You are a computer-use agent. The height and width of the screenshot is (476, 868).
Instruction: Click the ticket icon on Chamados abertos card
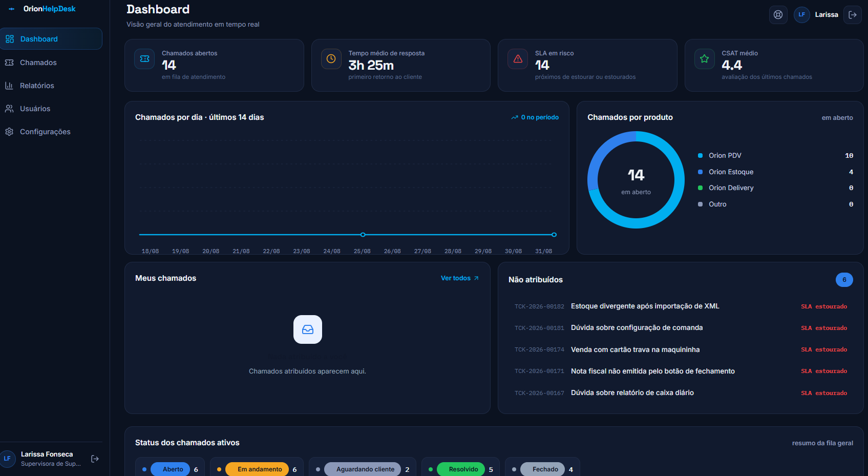144,59
